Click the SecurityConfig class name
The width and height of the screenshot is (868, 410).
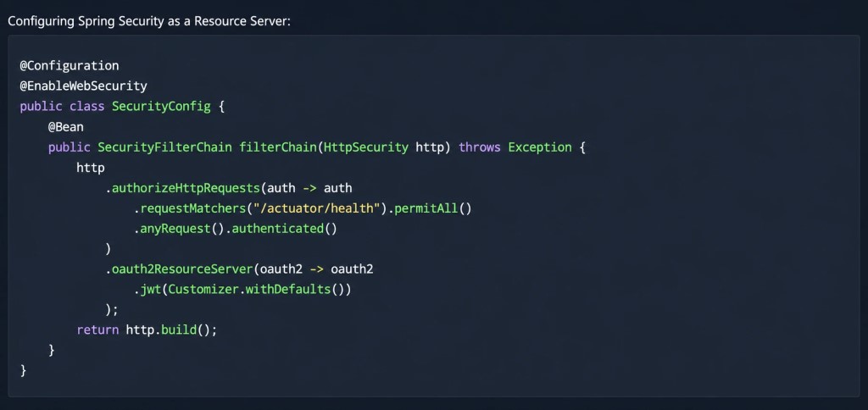coord(161,106)
